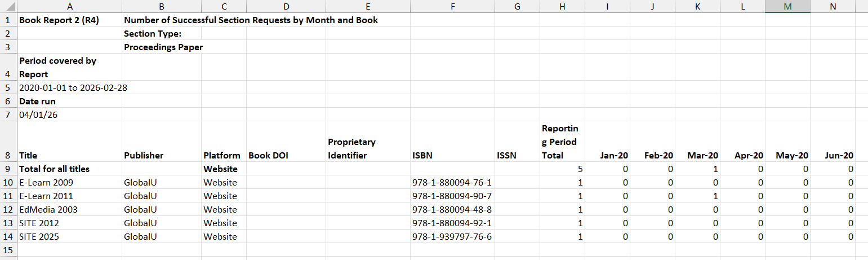Click the 'Apr-20' heading cell
Viewport: 868px width, 260px height.
click(742, 142)
